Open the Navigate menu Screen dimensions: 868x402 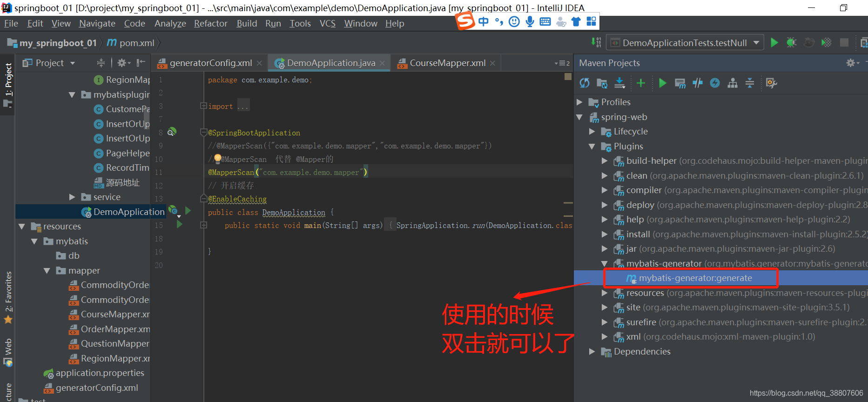(97, 23)
